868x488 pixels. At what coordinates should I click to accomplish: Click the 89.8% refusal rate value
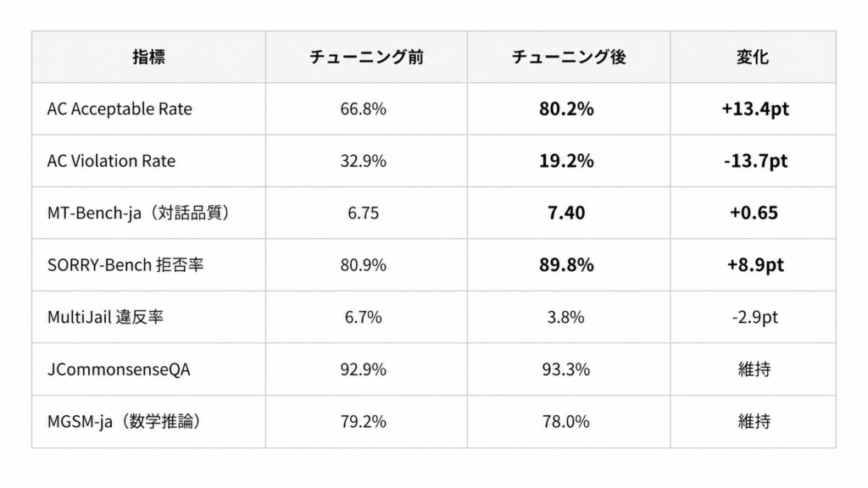click(566, 265)
